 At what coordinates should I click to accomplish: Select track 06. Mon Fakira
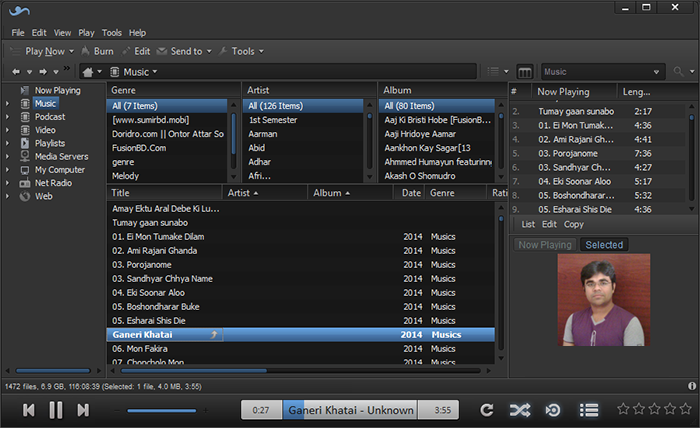(x=300, y=349)
